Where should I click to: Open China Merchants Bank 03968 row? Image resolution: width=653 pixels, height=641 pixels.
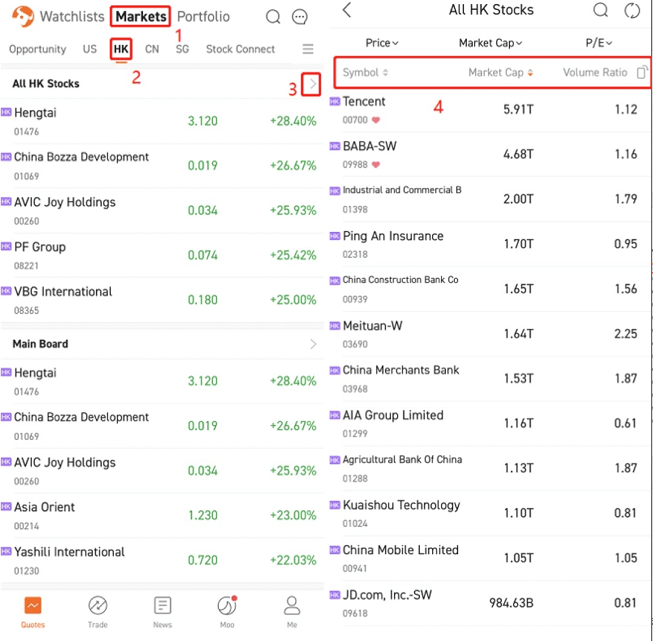pyautogui.click(x=490, y=379)
